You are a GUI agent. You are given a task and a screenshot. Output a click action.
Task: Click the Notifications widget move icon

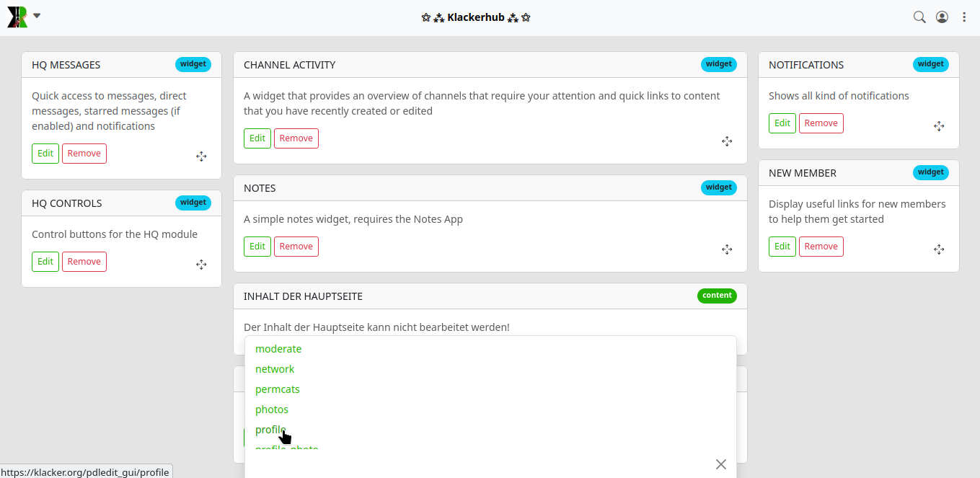pyautogui.click(x=939, y=126)
